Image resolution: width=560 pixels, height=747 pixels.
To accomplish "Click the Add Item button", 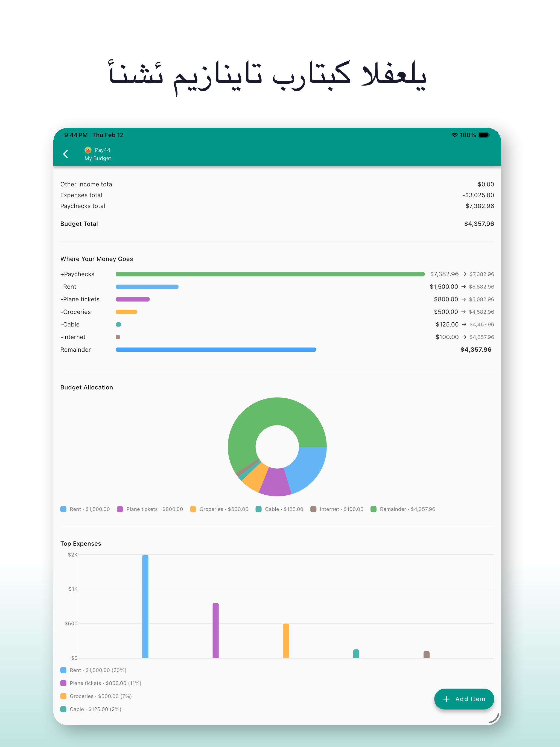I will point(464,699).
